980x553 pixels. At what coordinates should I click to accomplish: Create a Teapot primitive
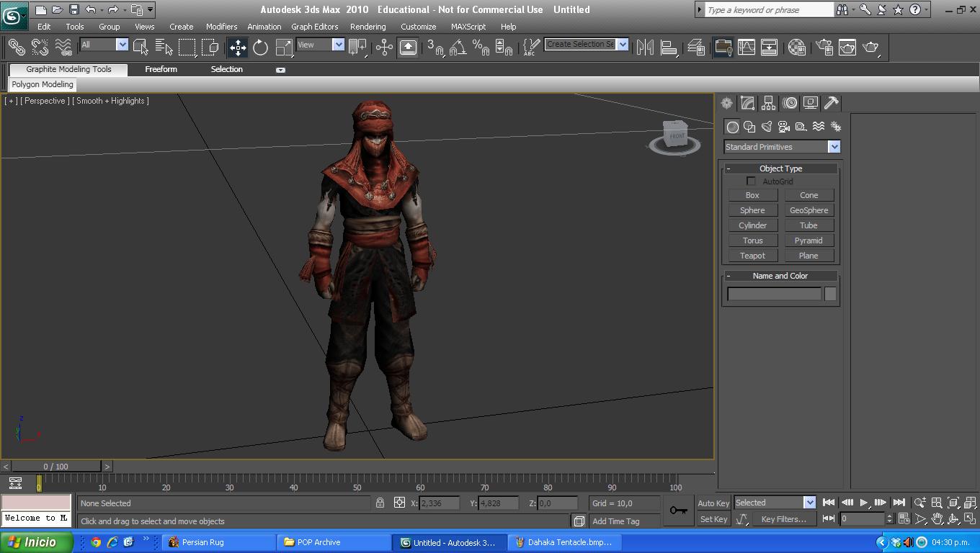[752, 256]
